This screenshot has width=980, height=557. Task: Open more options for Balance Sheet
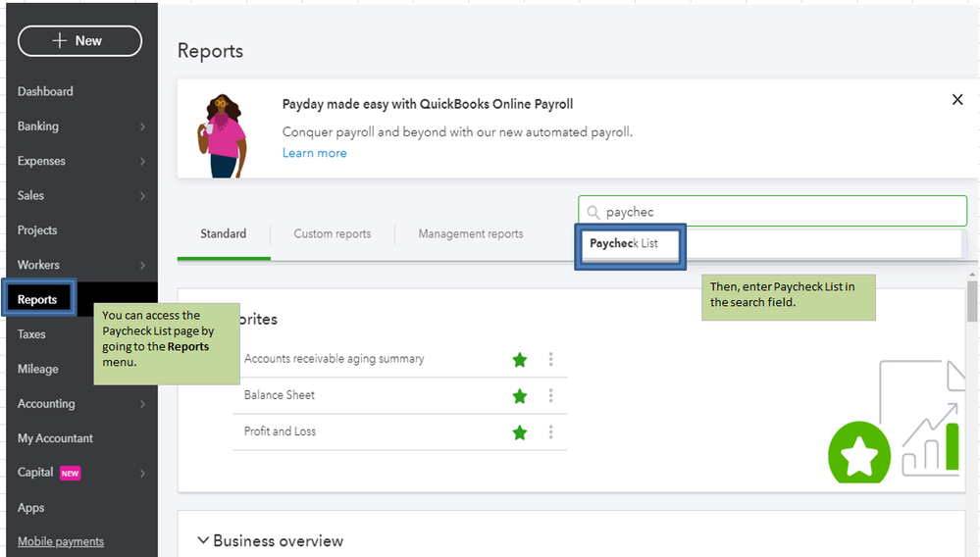551,396
